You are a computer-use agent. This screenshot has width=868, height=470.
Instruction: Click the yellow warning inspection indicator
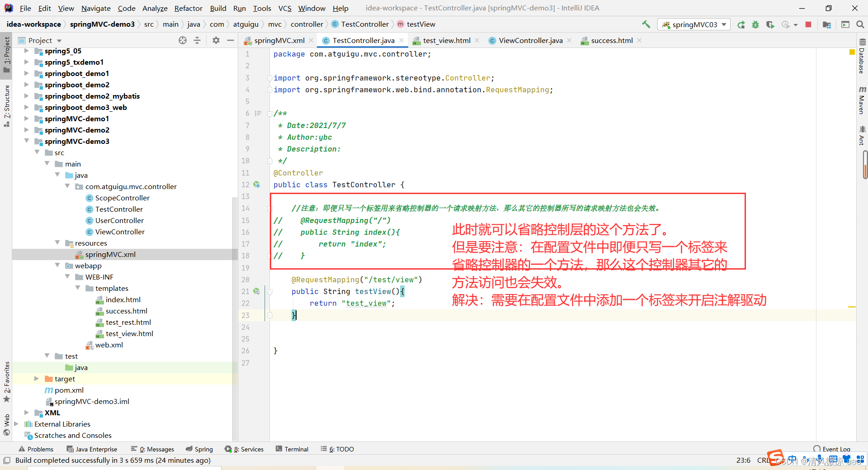point(852,52)
